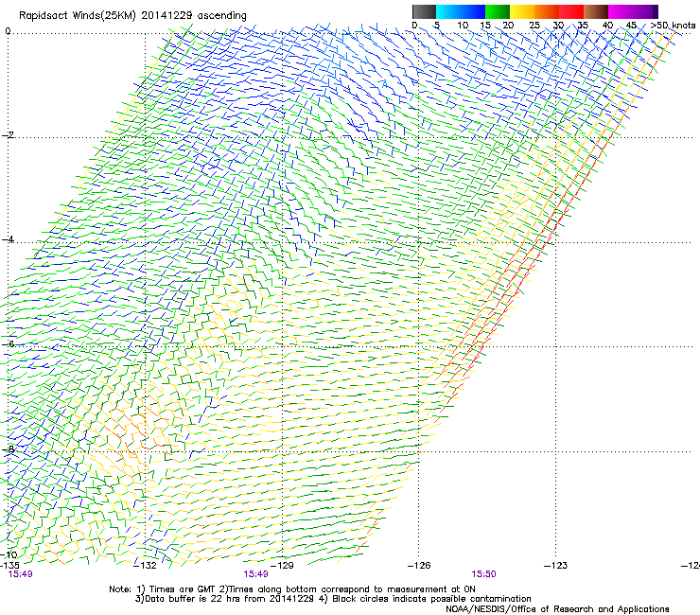This screenshot has height=615, width=700.
Task: Click the '-135' longitude axis label
Action: (9, 566)
